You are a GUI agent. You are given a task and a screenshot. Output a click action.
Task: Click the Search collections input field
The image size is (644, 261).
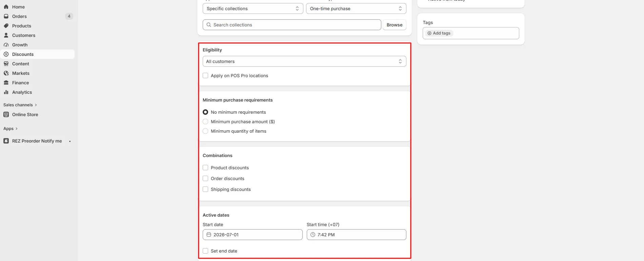click(x=292, y=25)
